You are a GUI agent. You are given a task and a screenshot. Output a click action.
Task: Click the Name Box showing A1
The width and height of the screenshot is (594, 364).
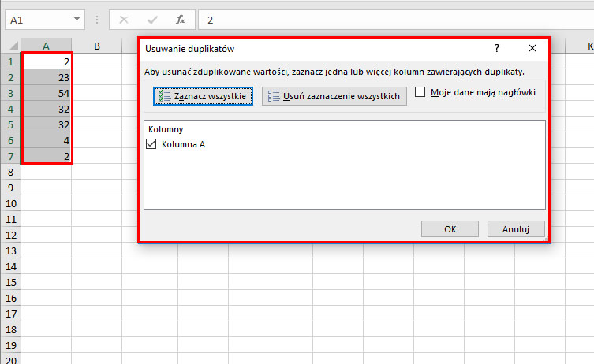click(x=35, y=20)
